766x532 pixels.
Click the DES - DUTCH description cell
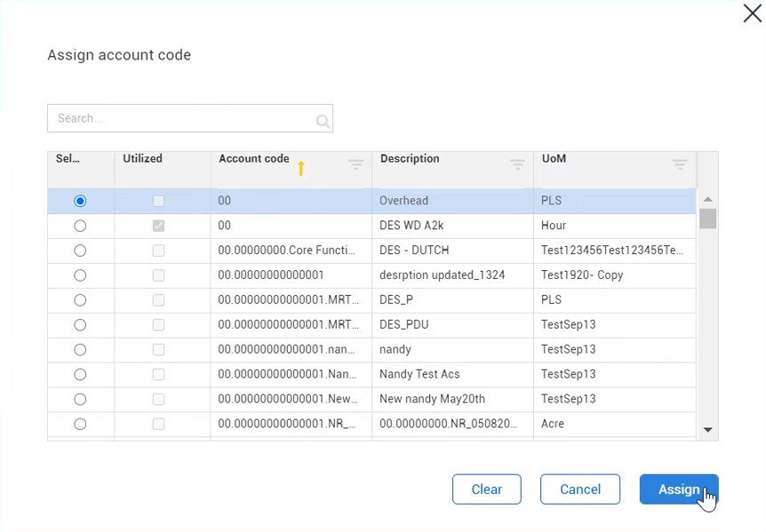(x=453, y=250)
